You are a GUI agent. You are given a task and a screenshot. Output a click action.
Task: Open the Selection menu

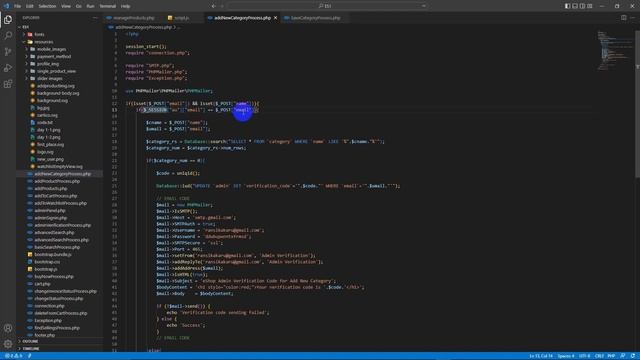click(x=47, y=6)
